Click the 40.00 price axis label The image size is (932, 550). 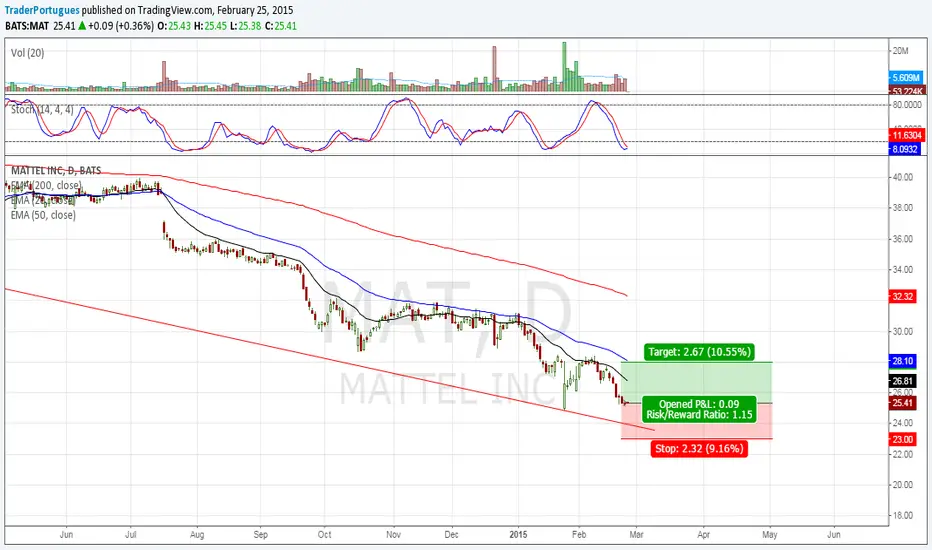(902, 177)
